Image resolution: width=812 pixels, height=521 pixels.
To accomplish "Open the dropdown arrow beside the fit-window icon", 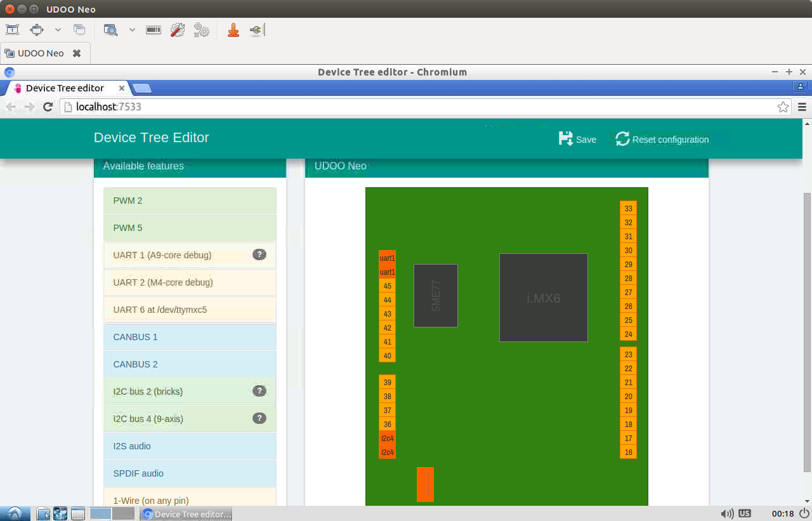I will pos(58,30).
